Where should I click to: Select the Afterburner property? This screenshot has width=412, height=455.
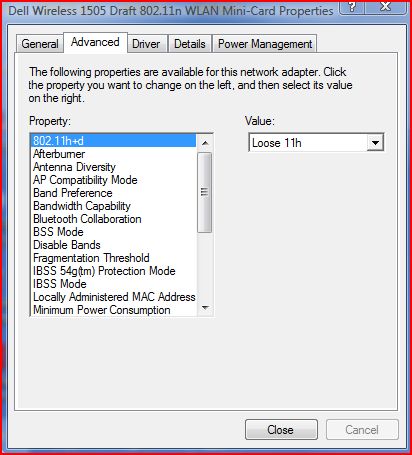113,154
